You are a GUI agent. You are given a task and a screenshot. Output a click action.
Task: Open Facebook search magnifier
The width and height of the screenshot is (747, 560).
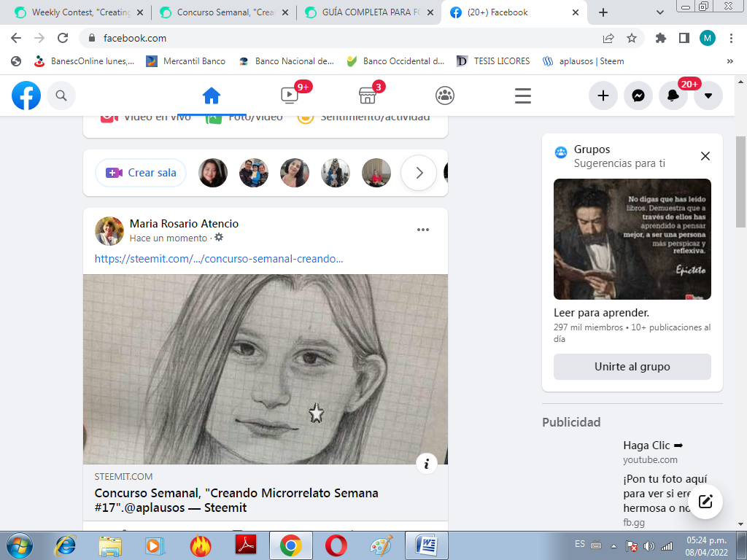[61, 96]
